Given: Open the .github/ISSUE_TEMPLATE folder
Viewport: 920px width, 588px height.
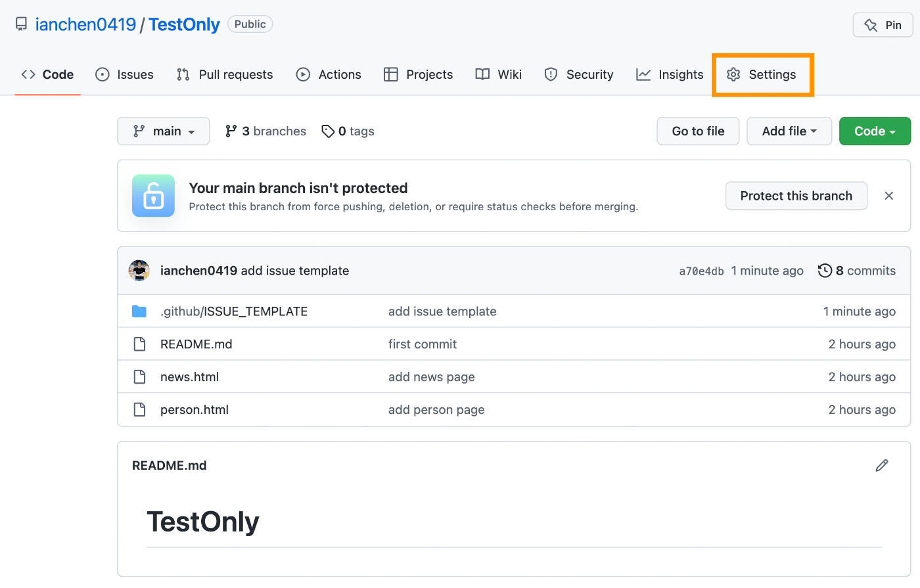Looking at the screenshot, I should 234,311.
